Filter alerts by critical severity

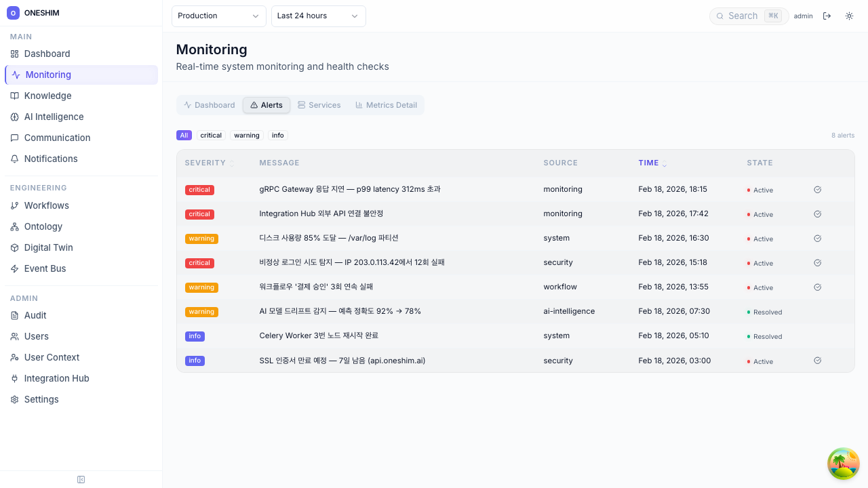click(x=211, y=136)
